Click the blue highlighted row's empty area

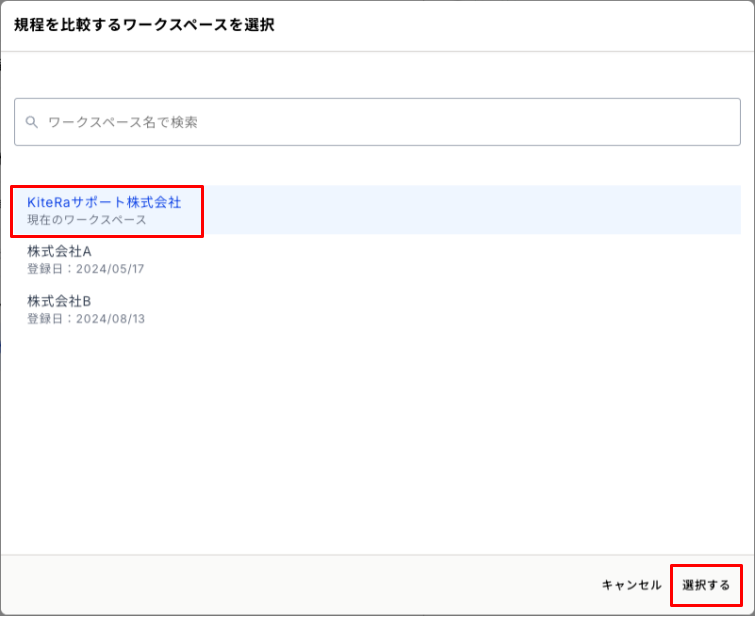[x=472, y=210]
